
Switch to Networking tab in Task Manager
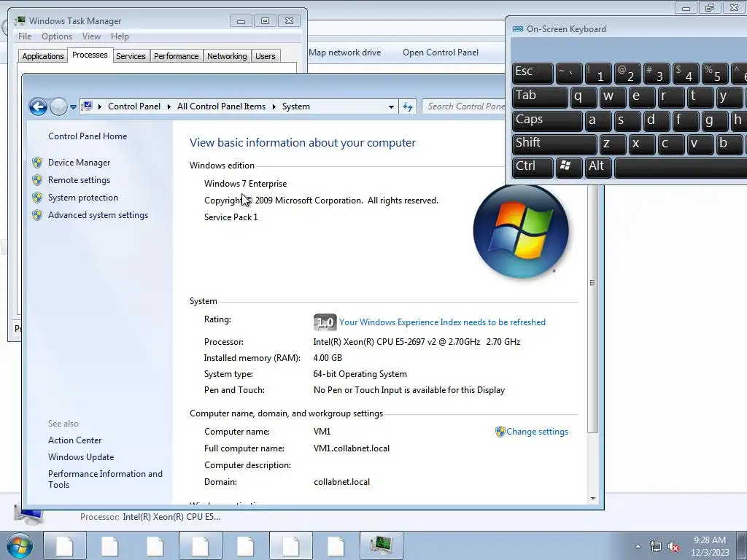[227, 56]
